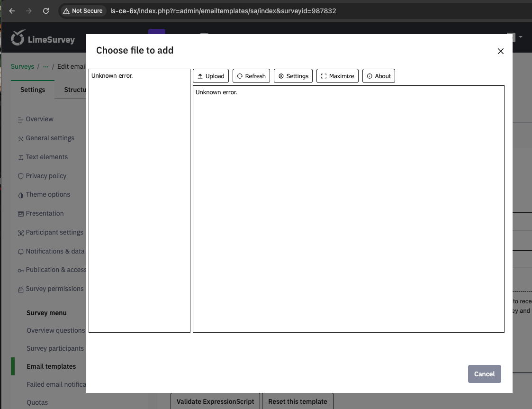Click the LimeSurvey logo

pyautogui.click(x=43, y=38)
